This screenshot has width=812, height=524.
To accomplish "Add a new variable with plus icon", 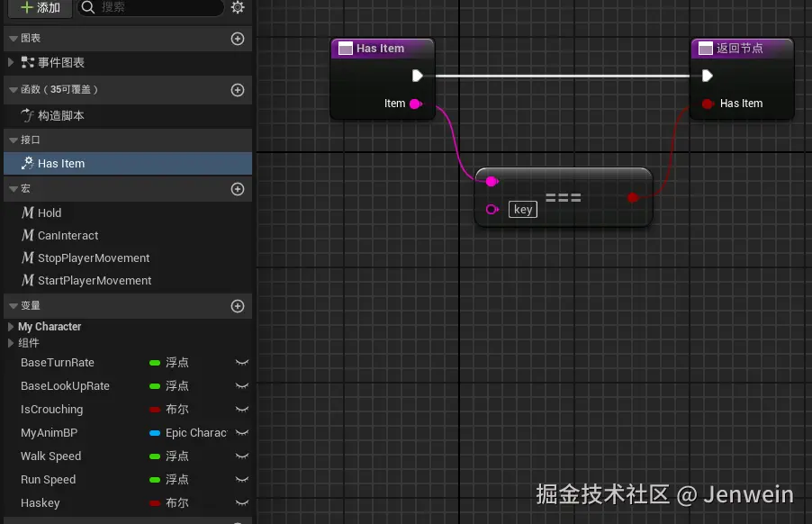I will tap(238, 306).
